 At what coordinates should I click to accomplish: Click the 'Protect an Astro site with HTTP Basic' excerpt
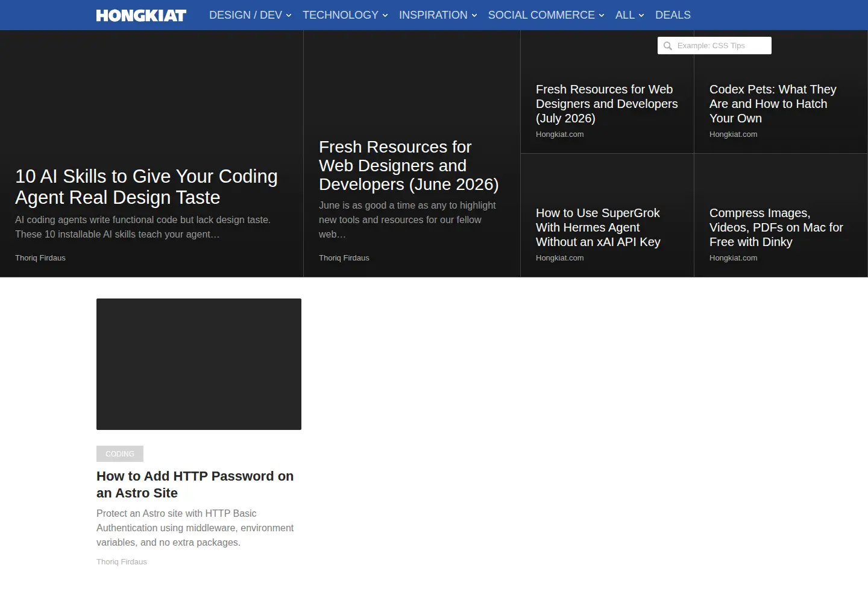click(195, 528)
